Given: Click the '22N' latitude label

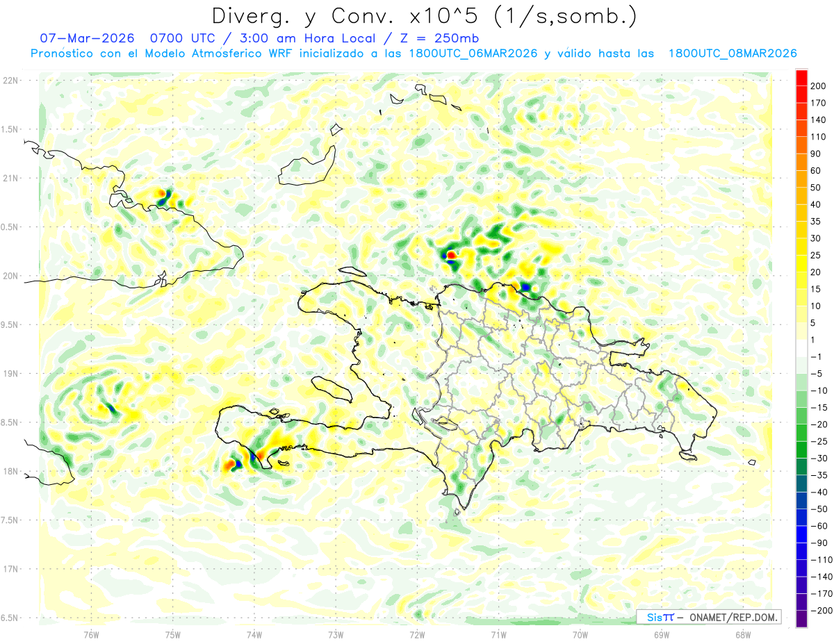Looking at the screenshot, I should [10, 80].
